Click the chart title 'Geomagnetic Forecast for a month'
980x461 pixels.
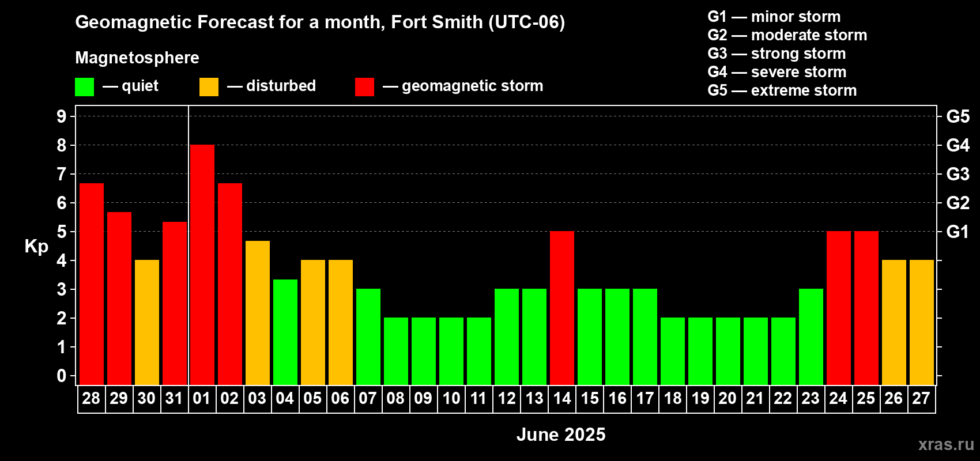click(230, 22)
